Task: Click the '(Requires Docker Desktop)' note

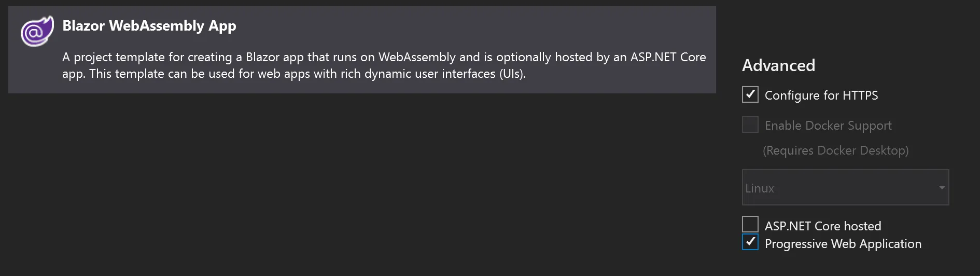Action: click(835, 150)
